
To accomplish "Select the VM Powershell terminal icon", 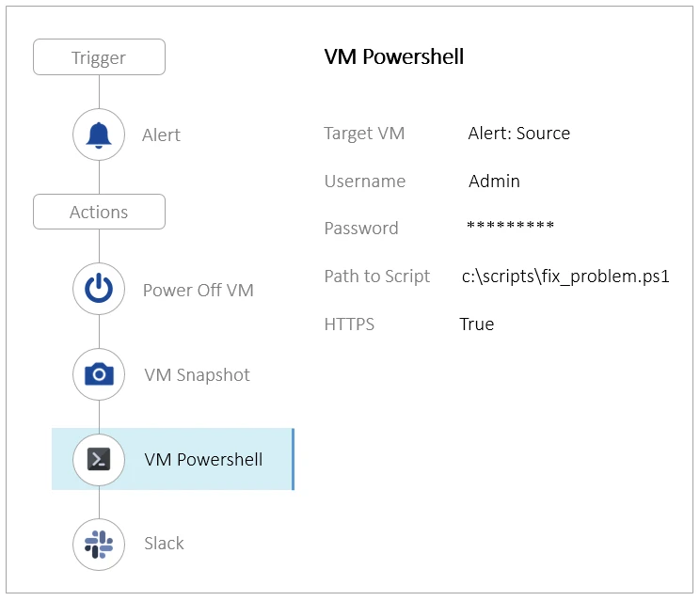I will [99, 459].
